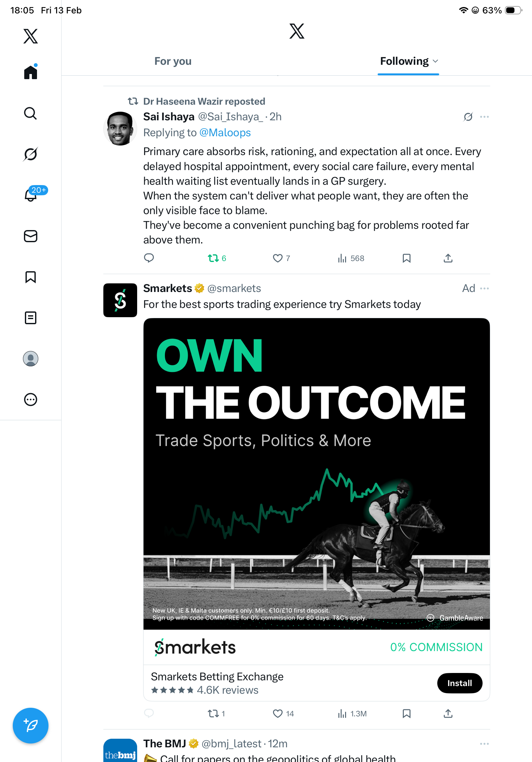This screenshot has height=762, width=532.
Task: Open Messages envelope in sidebar
Action: [x=31, y=236]
